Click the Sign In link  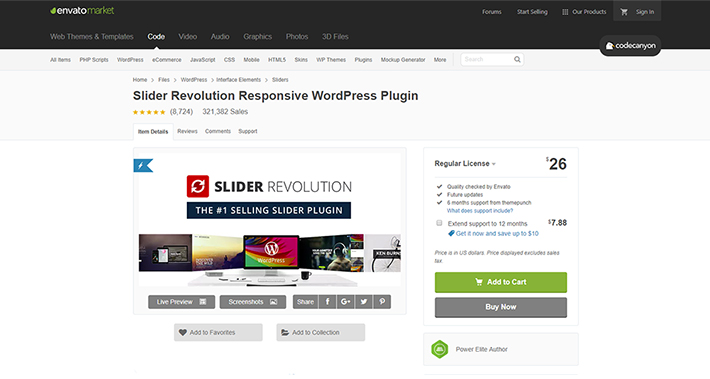tap(645, 12)
